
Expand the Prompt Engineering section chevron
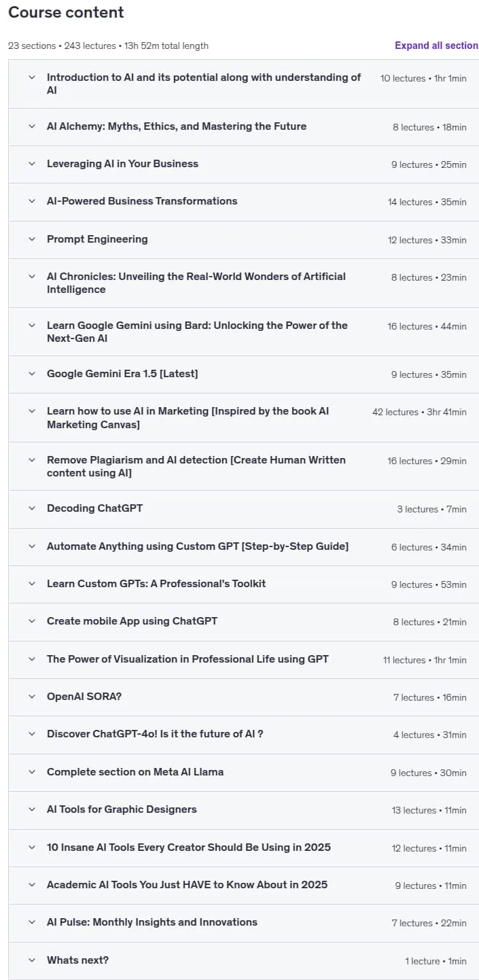[31, 239]
